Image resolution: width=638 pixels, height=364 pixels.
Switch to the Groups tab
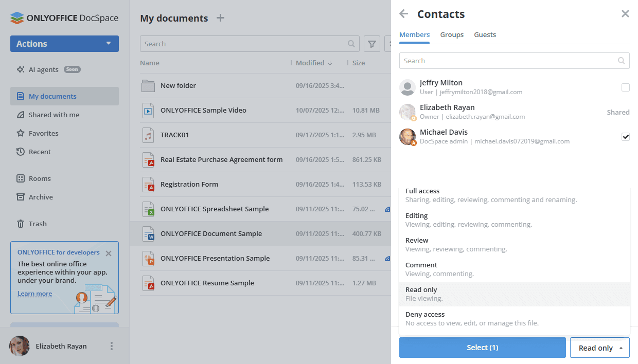(451, 34)
